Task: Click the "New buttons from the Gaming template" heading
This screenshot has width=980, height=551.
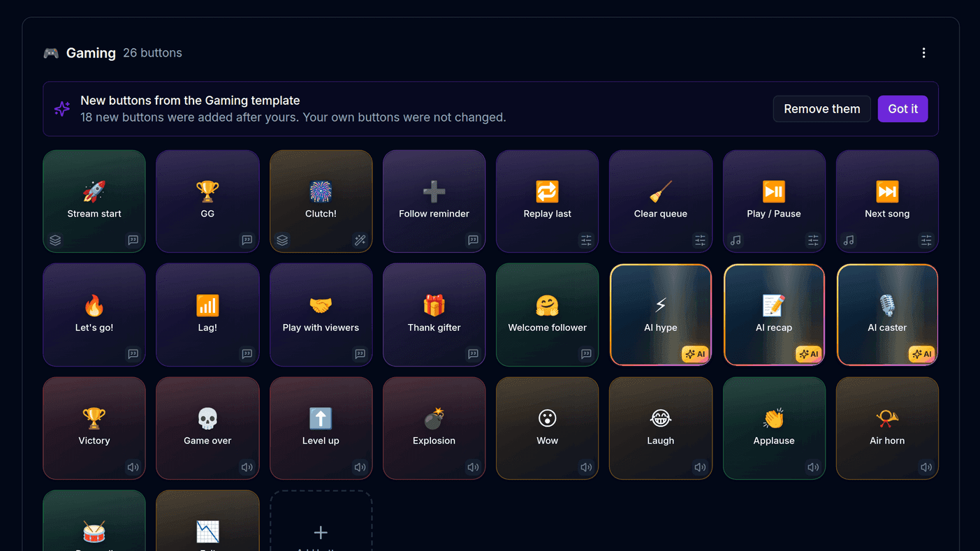Action: (x=190, y=101)
